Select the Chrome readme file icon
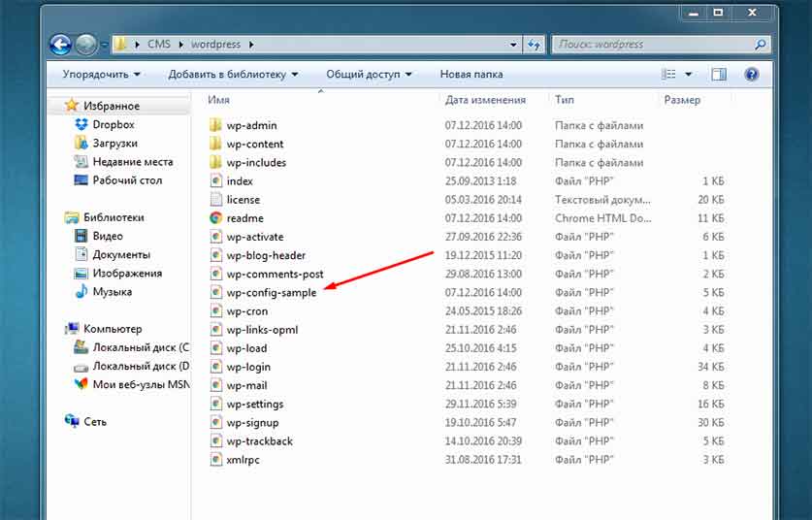This screenshot has height=520, width=812. (216, 218)
